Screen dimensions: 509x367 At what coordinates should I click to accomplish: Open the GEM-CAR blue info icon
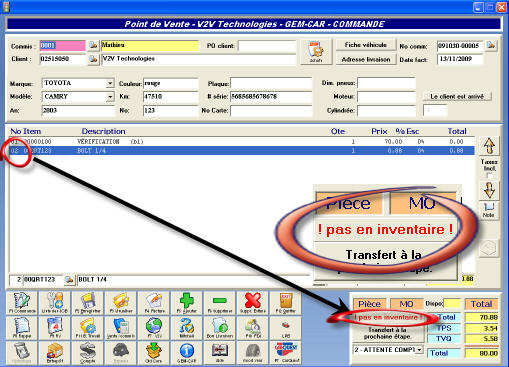(187, 353)
